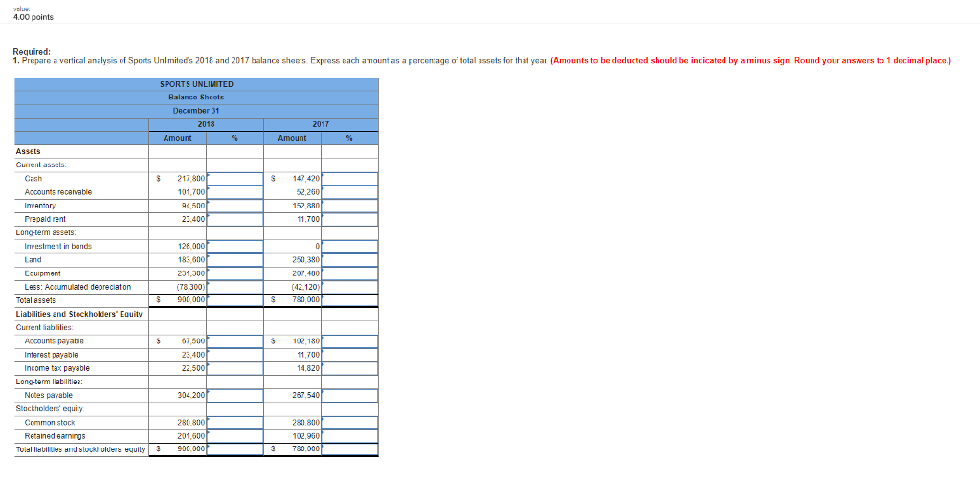Select the 2018 Land percentage field
The width and height of the screenshot is (980, 481).
235,260
